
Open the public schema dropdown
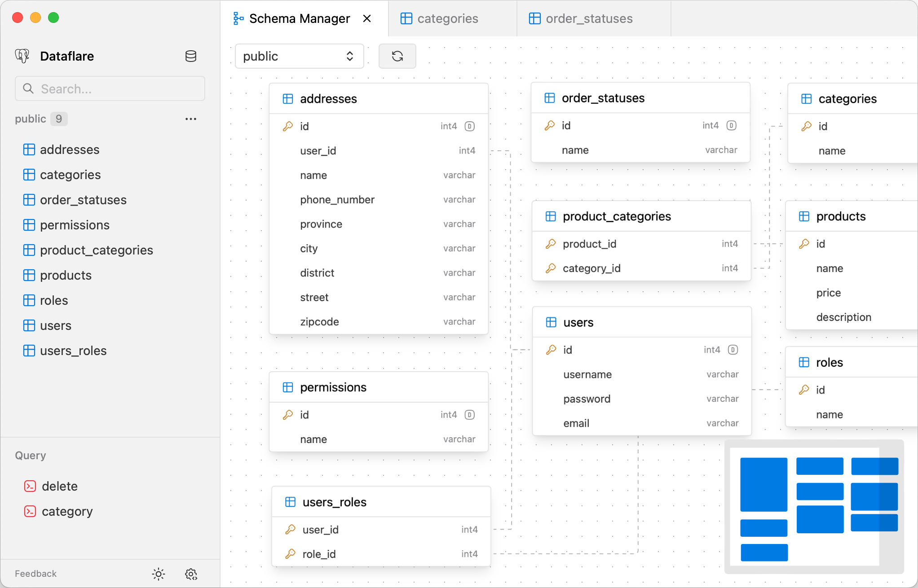[x=299, y=56]
